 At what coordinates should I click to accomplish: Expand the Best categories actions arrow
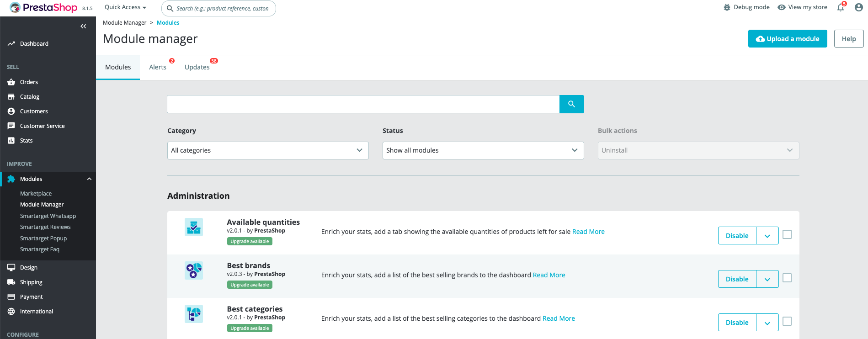pyautogui.click(x=767, y=323)
